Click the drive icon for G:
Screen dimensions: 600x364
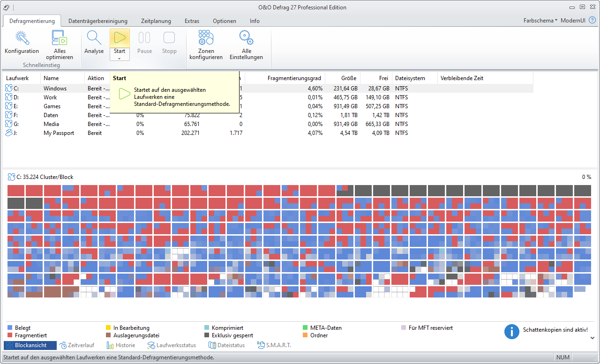coord(9,124)
